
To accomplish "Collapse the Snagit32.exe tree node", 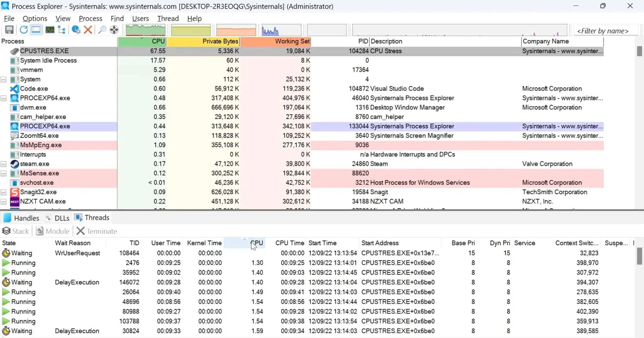I will click(x=4, y=192).
